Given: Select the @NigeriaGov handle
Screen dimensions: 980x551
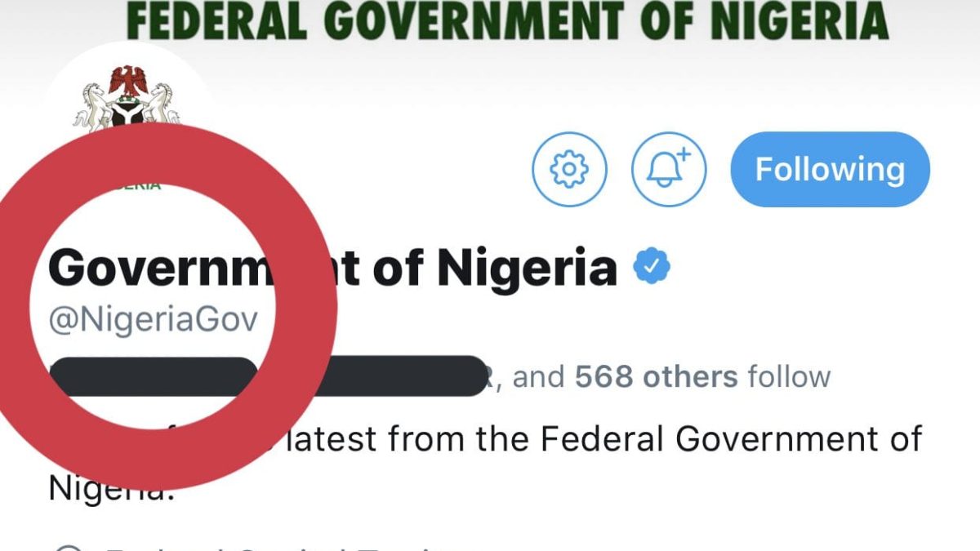Looking at the screenshot, I should 153,320.
